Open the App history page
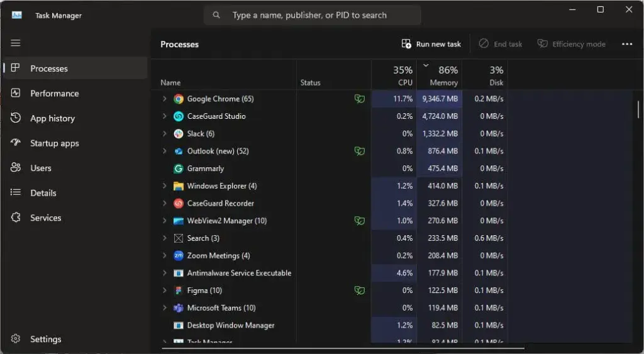Image resolution: width=644 pixels, height=354 pixels. 75,118
